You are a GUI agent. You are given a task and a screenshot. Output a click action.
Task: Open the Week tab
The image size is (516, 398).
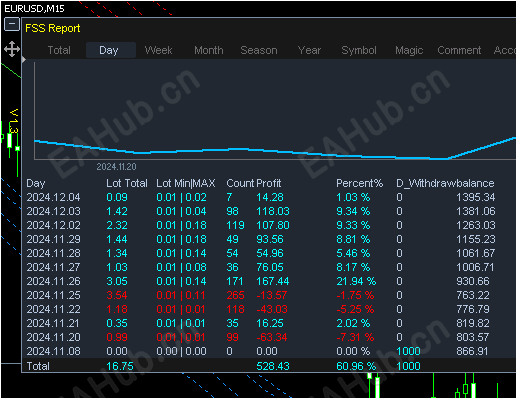[158, 50]
